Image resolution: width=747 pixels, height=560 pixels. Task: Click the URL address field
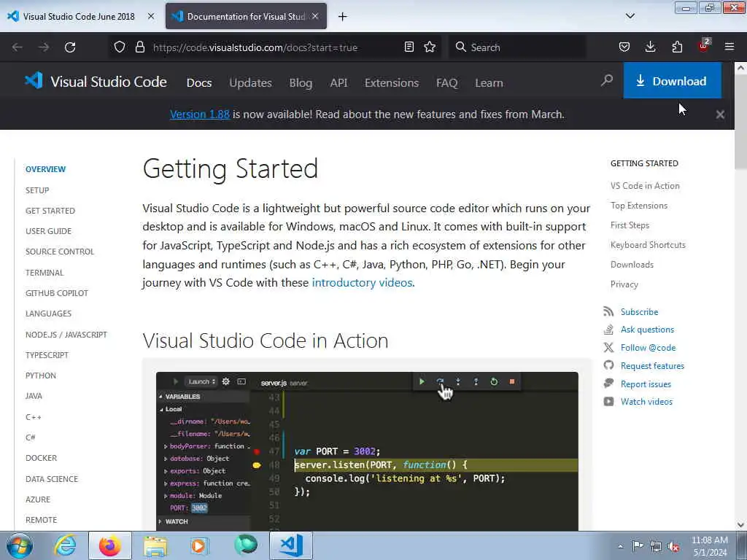pyautogui.click(x=274, y=47)
